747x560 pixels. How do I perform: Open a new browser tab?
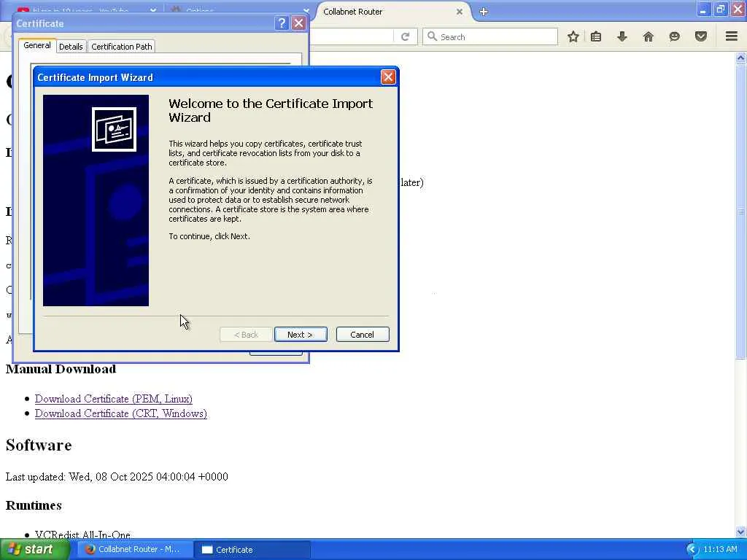tap(484, 12)
